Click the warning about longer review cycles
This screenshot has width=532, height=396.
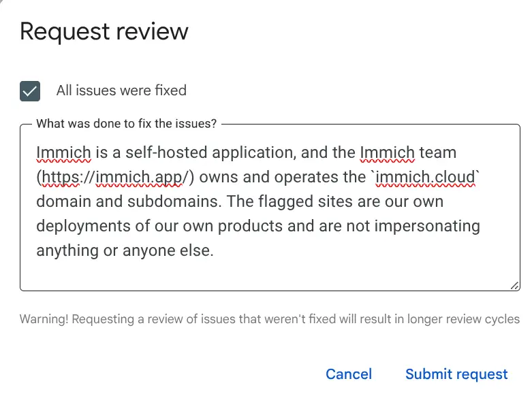[x=270, y=319]
